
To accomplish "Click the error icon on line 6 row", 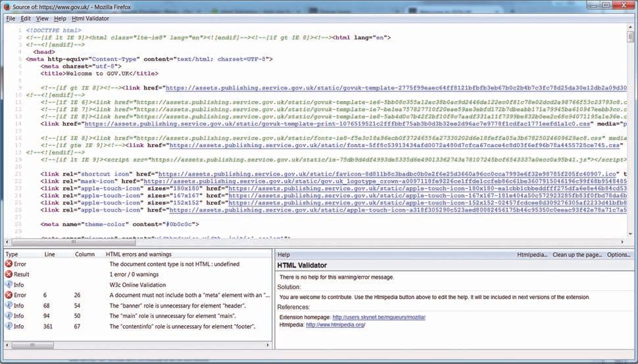I will [x=9, y=295].
